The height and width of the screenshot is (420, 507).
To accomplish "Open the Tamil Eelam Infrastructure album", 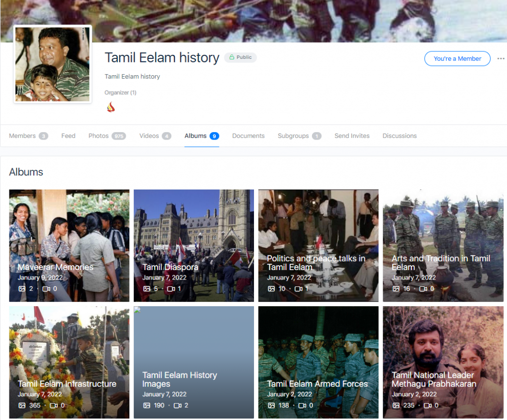I will coord(69,362).
